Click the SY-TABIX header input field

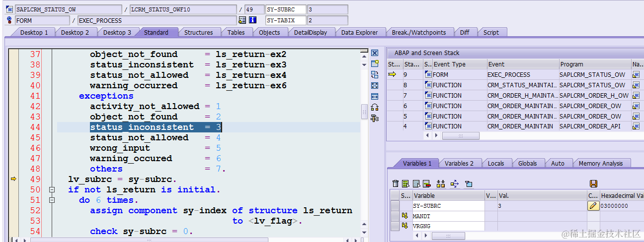pos(286,20)
